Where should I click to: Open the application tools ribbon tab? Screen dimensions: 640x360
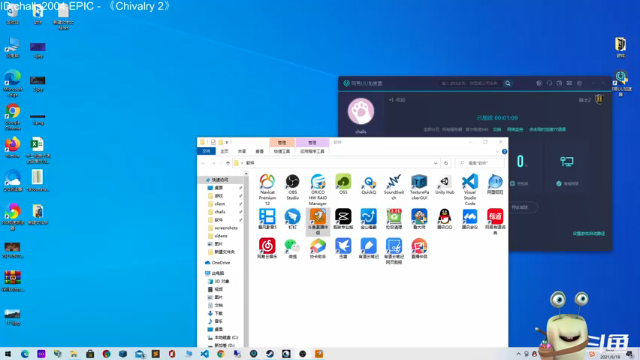312,151
